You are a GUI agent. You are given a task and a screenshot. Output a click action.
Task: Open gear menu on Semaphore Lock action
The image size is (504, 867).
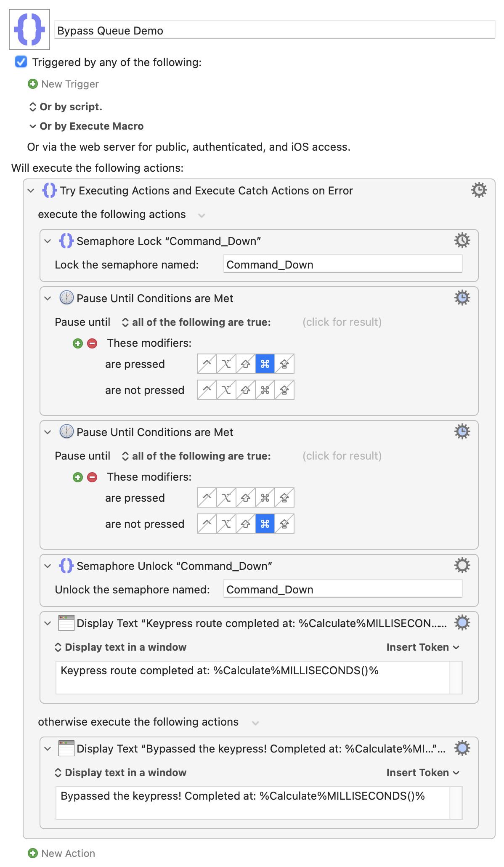point(462,241)
